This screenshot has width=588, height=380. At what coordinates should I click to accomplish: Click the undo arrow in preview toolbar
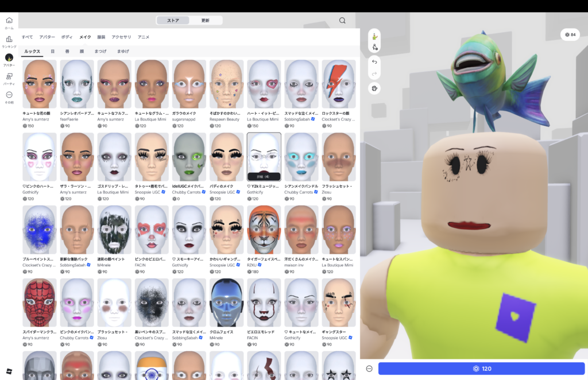(374, 61)
